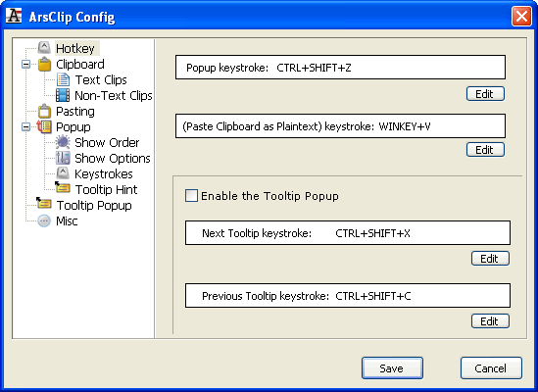538x392 pixels.
Task: Click the Show Order gear icon
Action: click(63, 142)
